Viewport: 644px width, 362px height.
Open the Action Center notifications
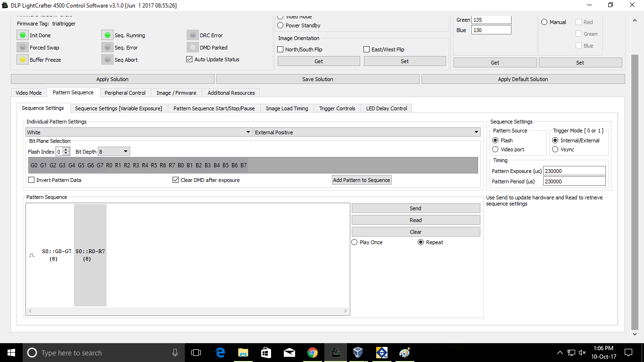tap(628, 353)
